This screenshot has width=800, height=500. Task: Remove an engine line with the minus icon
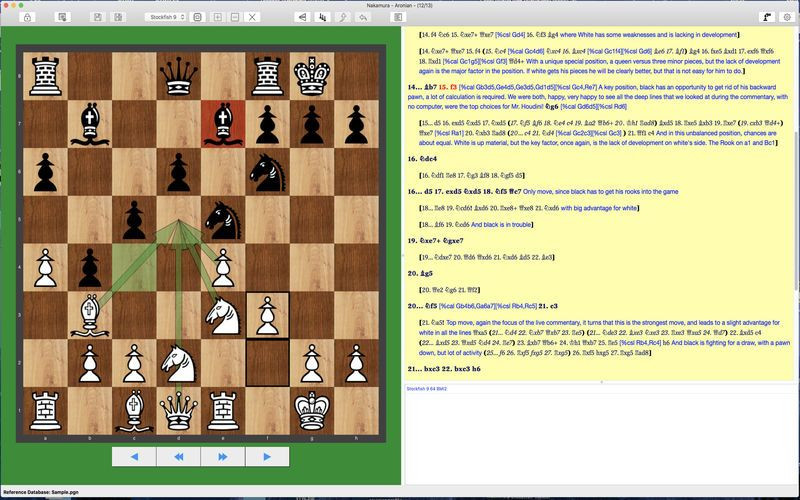[235, 17]
